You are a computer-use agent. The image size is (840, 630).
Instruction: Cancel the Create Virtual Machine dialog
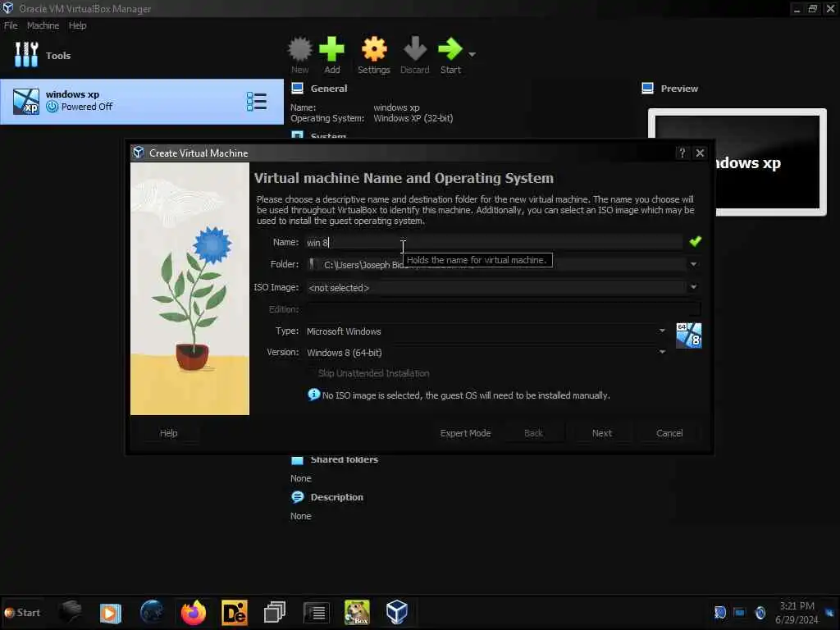click(669, 433)
